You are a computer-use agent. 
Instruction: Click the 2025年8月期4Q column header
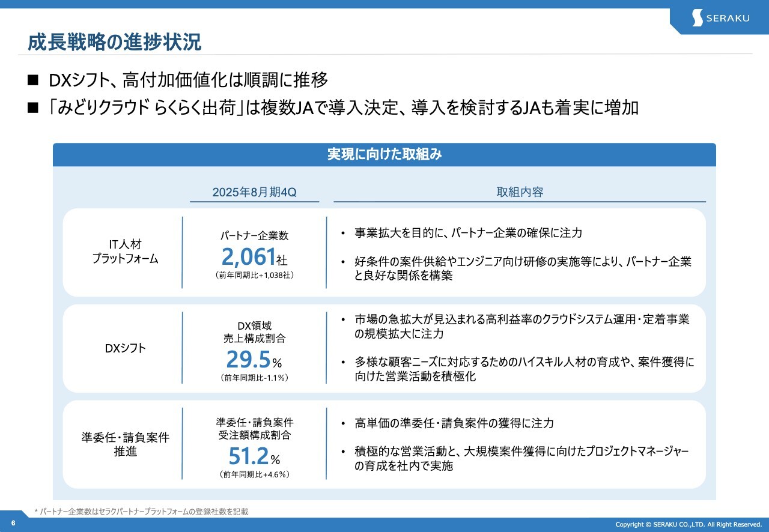pyautogui.click(x=254, y=192)
